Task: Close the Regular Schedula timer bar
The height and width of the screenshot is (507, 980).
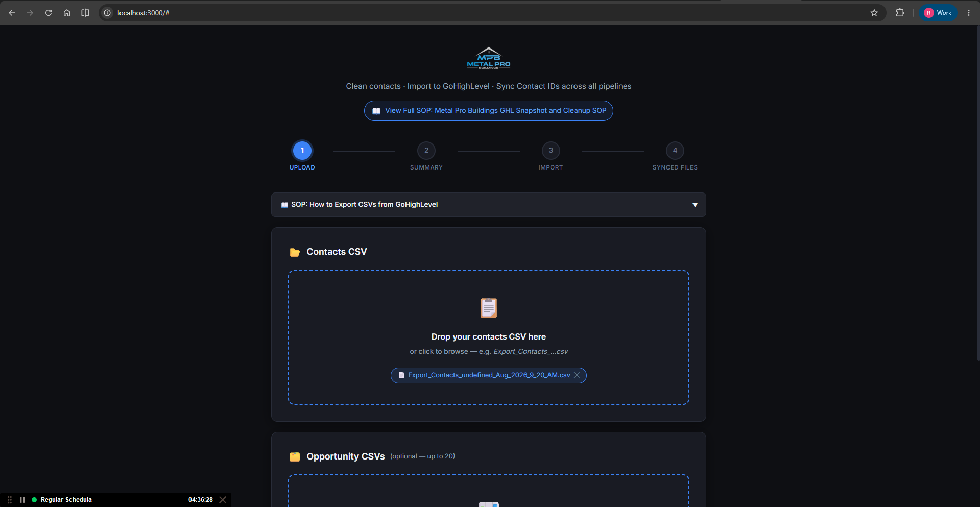Action: click(223, 500)
